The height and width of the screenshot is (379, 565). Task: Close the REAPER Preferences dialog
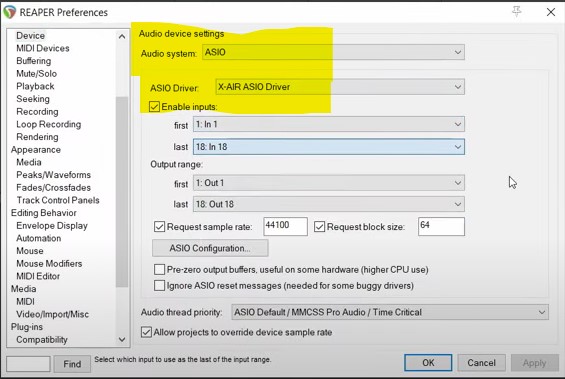click(551, 12)
